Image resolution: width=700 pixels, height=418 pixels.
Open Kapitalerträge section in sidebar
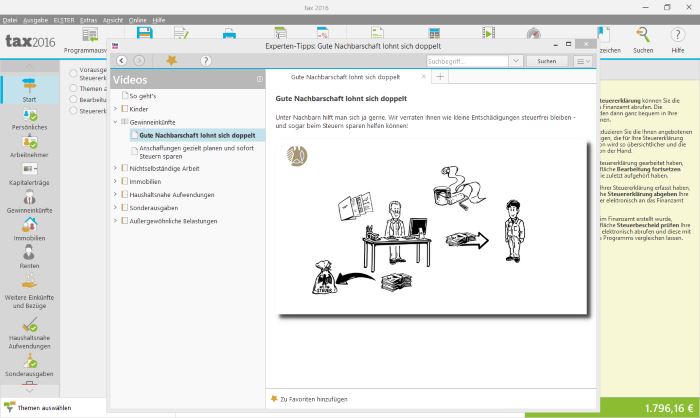click(x=29, y=175)
